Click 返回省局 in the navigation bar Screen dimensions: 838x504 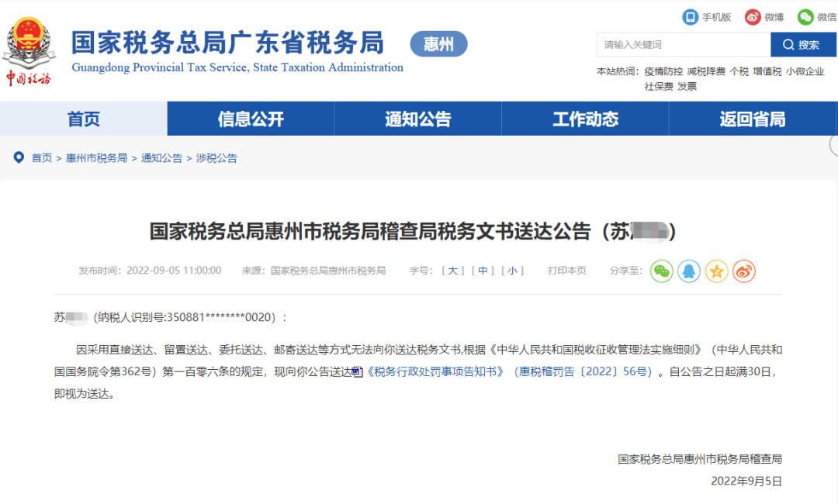point(752,119)
